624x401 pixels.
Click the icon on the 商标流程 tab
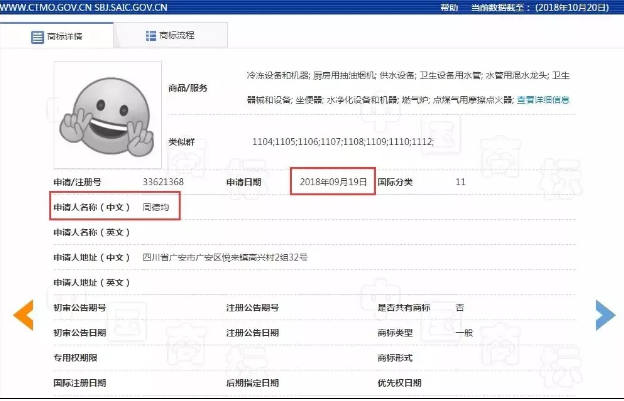[x=151, y=36]
